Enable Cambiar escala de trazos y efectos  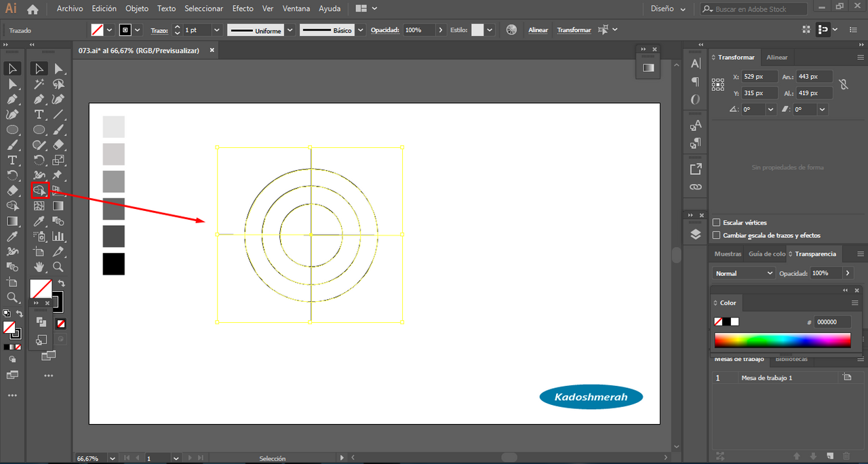click(x=716, y=235)
